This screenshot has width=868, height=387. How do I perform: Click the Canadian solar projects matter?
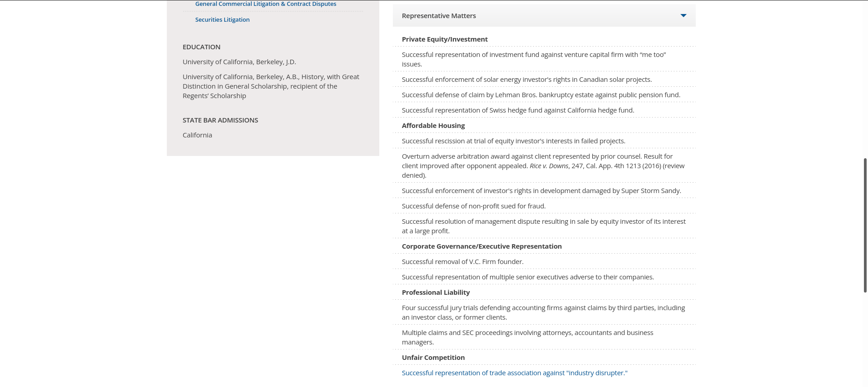tap(527, 80)
